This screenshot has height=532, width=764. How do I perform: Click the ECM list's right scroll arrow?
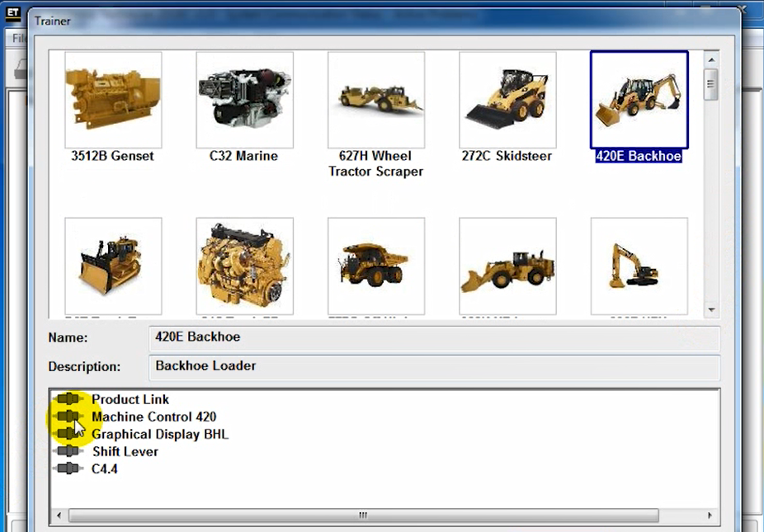(710, 516)
